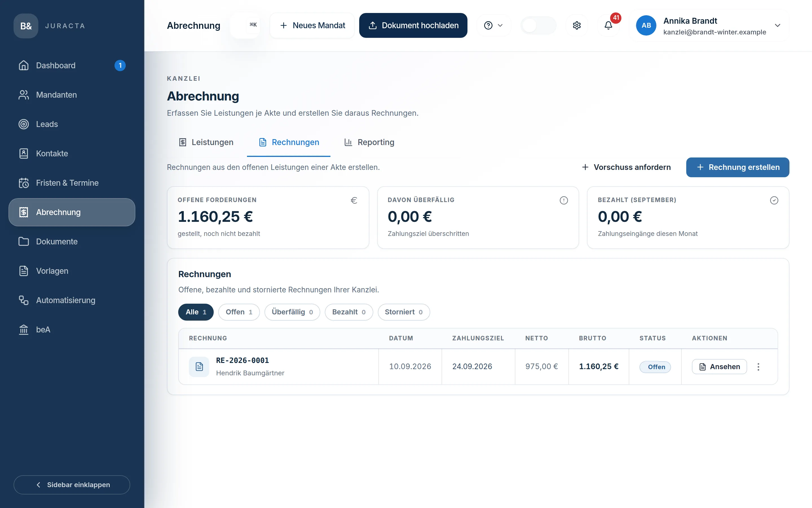
Task: Click Dokument hochladen button
Action: 413,25
